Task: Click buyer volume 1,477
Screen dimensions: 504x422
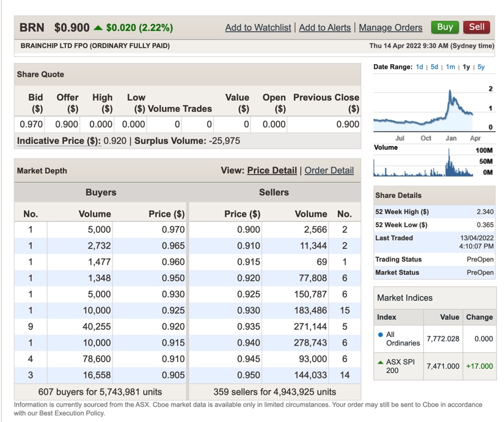Action: (x=100, y=261)
